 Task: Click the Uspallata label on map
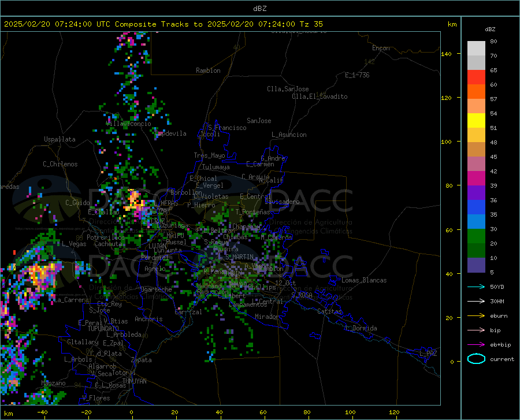[60, 139]
